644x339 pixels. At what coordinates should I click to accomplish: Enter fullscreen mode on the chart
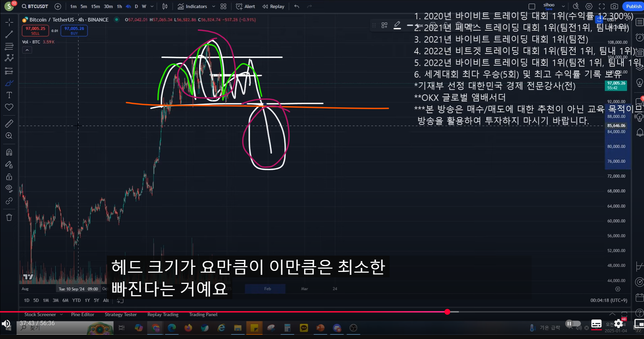pyautogui.click(x=602, y=7)
